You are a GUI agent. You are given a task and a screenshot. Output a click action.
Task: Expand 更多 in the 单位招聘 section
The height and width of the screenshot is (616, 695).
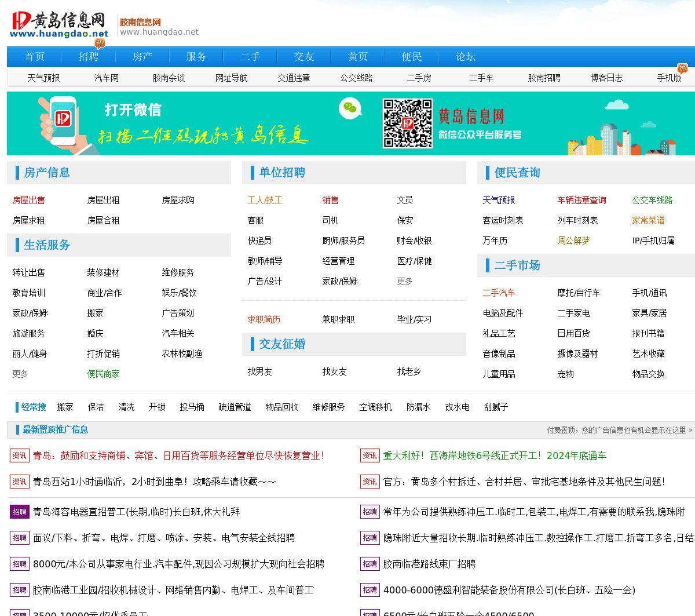(405, 281)
